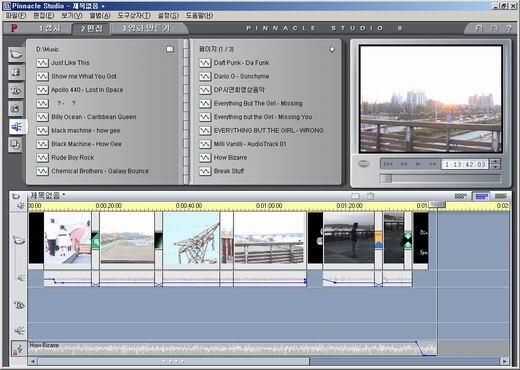Click the video track lock icon
Viewport: 520px width, 370px height.
click(19, 240)
